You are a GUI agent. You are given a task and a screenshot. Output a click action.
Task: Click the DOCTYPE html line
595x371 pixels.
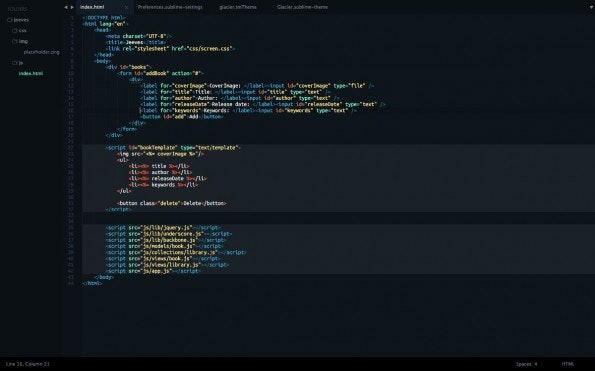[104, 17]
